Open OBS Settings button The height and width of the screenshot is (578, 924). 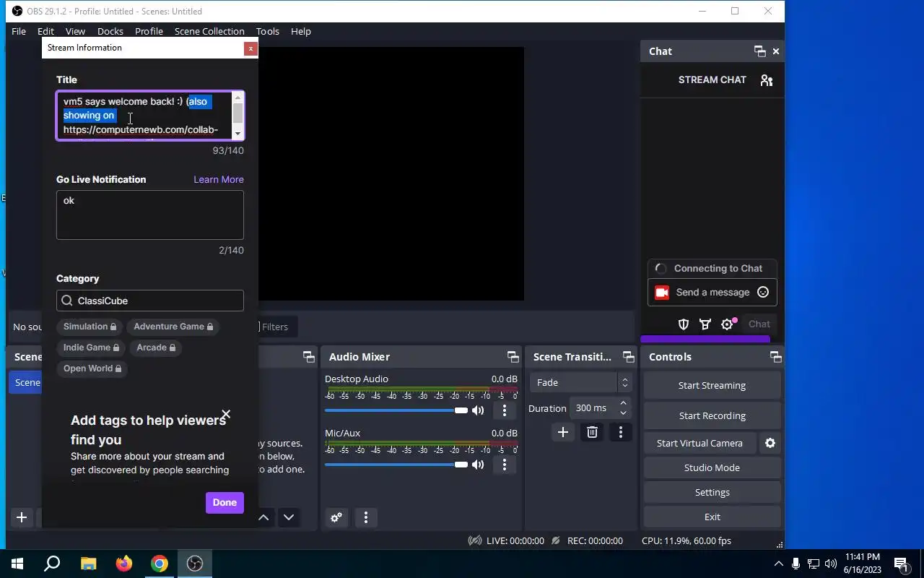[x=712, y=492]
